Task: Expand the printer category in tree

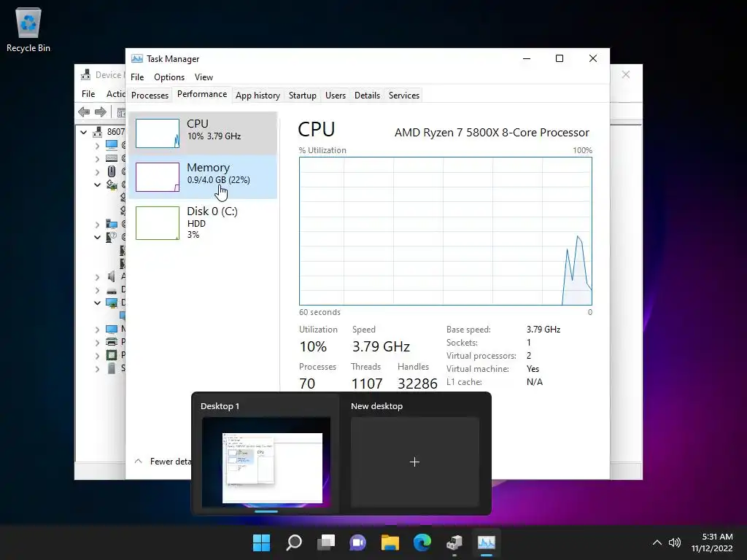Action: click(x=97, y=343)
